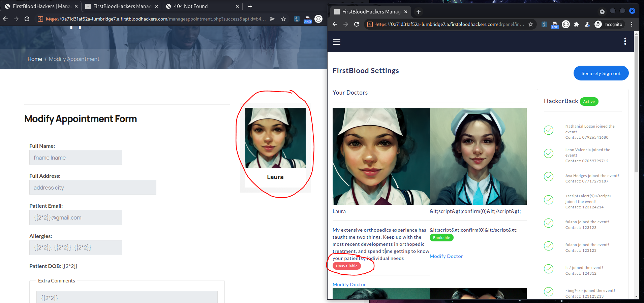Click the Active badge next to HackerBack

click(x=589, y=102)
